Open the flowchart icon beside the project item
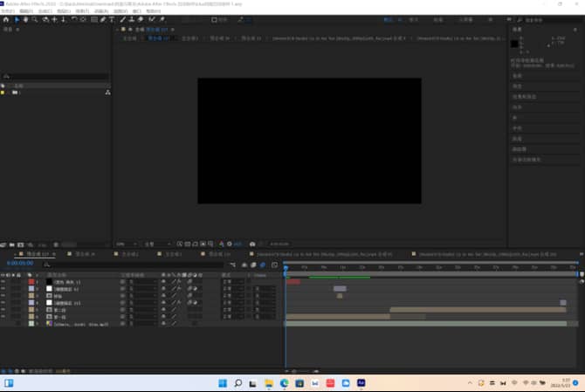The width and height of the screenshot is (585, 392). (107, 93)
